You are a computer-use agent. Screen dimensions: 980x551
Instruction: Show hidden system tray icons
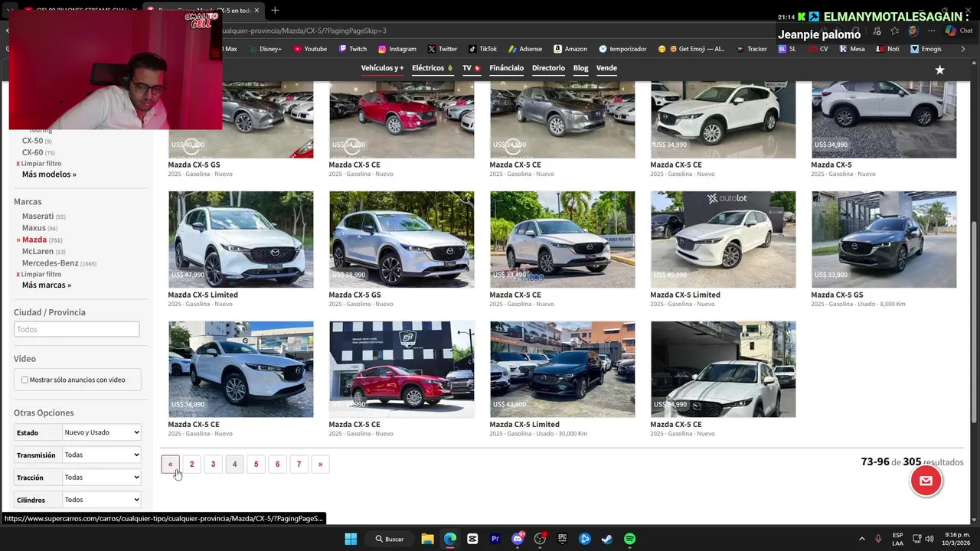pyautogui.click(x=861, y=539)
